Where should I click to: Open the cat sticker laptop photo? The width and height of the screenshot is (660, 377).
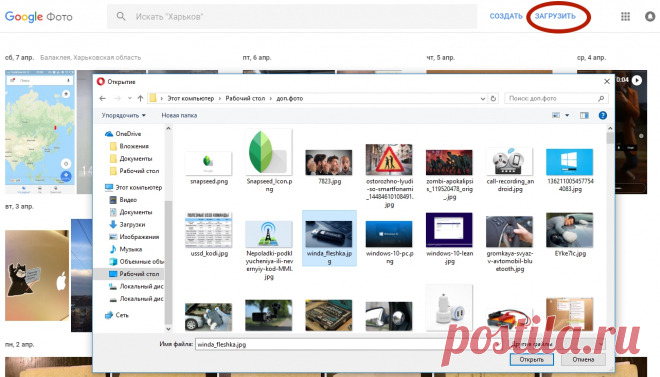click(x=37, y=275)
